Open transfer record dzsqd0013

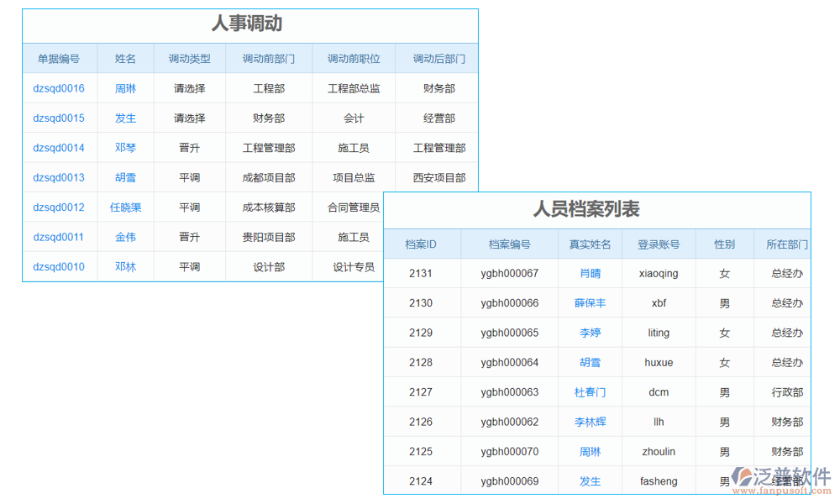[57, 177]
